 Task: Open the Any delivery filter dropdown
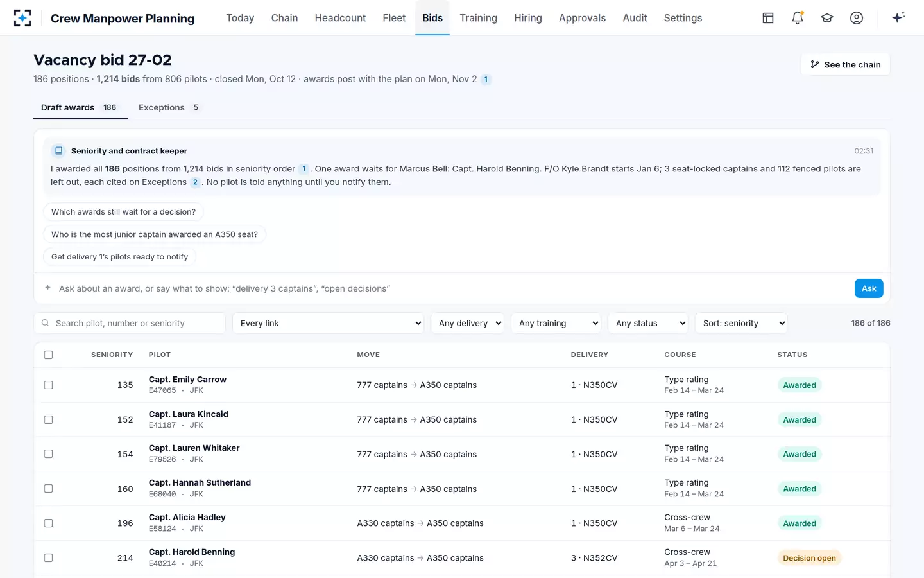pos(468,323)
